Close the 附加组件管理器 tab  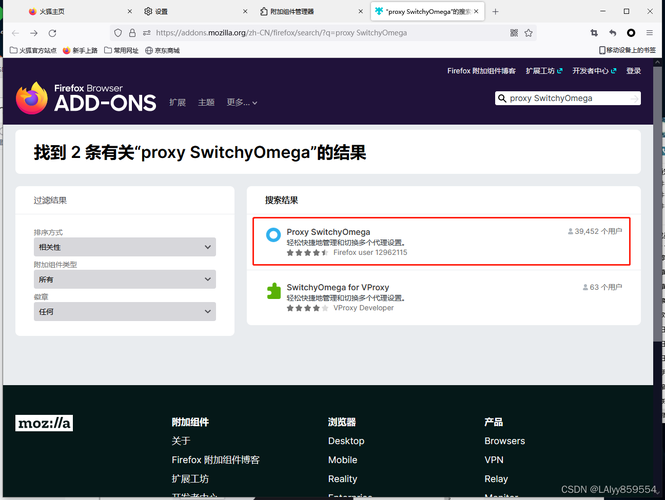point(360,11)
